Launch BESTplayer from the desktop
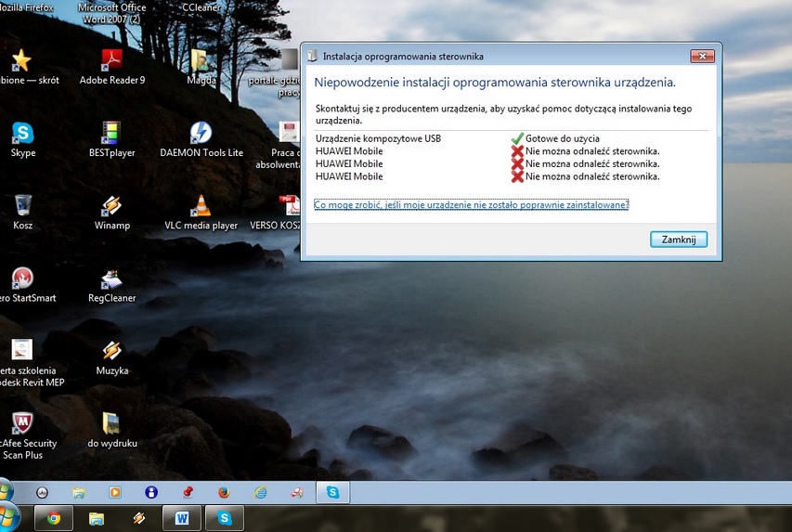Screen dimensions: 792x532 (111, 134)
